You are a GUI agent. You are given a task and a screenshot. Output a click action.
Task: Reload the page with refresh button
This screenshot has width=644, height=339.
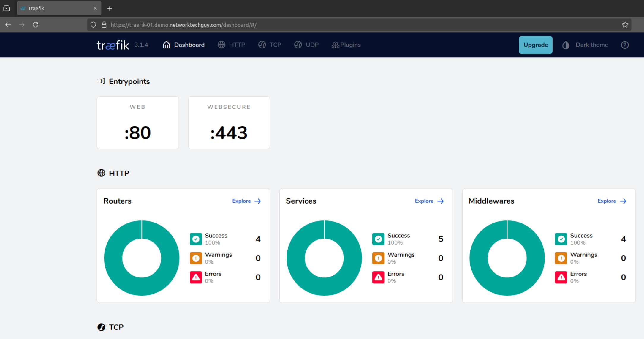pyautogui.click(x=36, y=25)
